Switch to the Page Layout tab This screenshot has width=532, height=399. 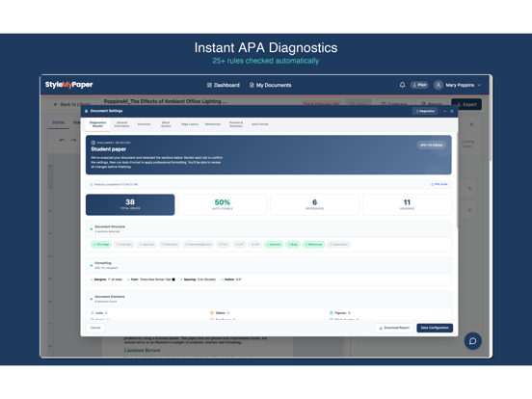click(x=190, y=124)
